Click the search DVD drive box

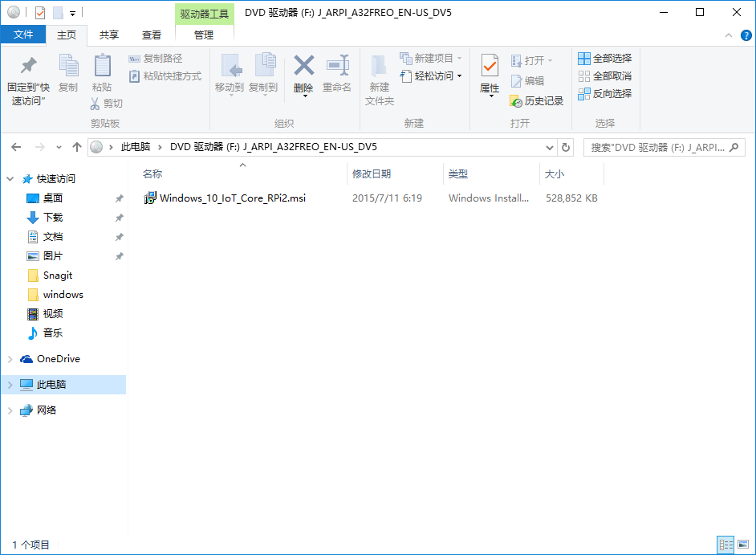click(x=664, y=148)
